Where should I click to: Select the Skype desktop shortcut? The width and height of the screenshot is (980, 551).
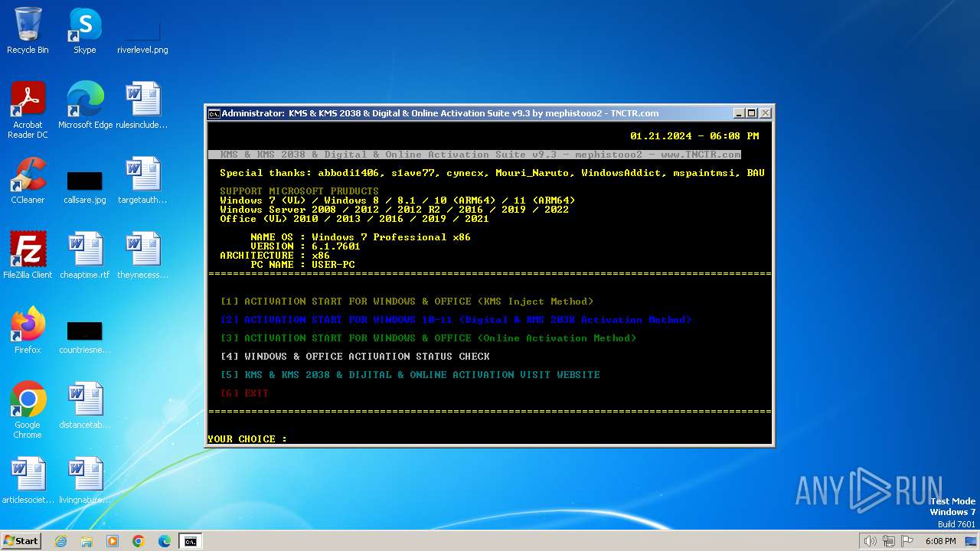click(84, 31)
